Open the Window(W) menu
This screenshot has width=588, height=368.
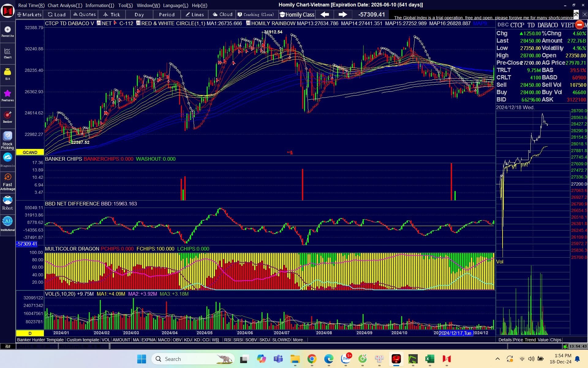tap(149, 5)
